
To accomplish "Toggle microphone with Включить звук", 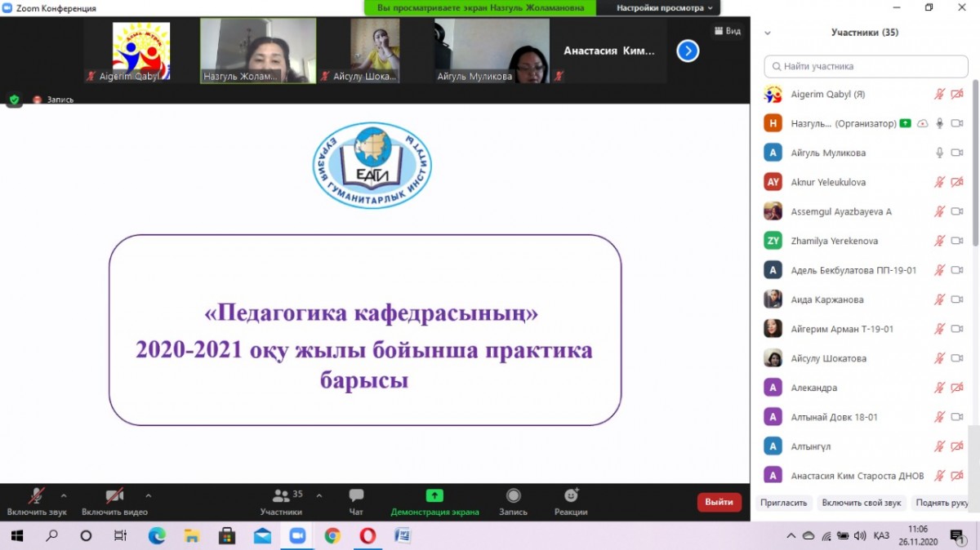I will pyautogui.click(x=37, y=496).
